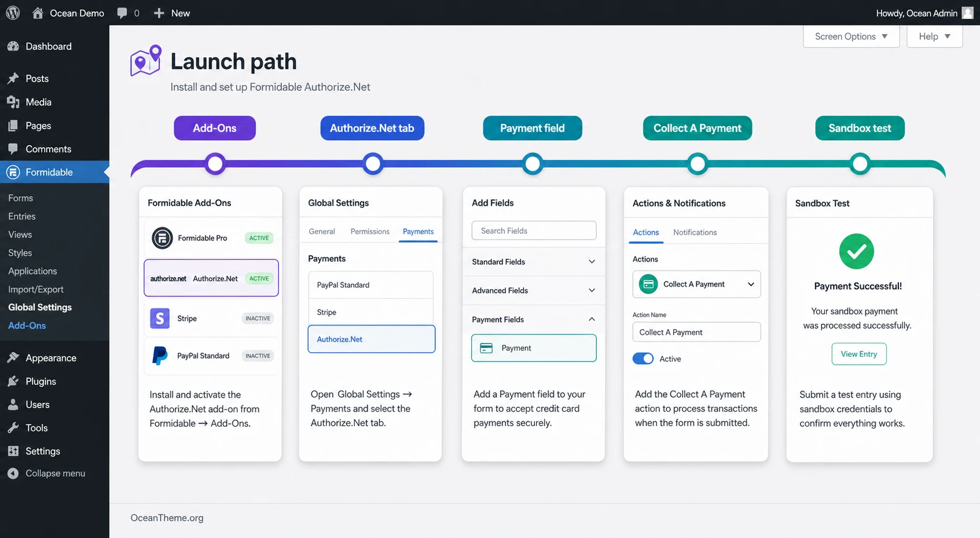Click the Settings sliders icon
The image size is (980, 538).
(13, 451)
